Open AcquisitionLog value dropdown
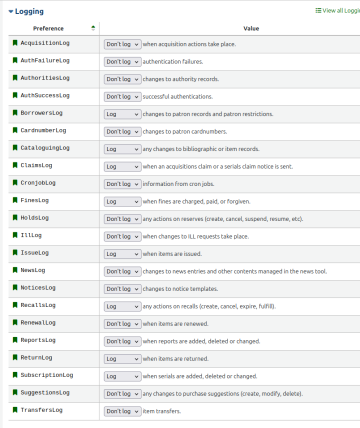360x428 pixels. point(122,44)
